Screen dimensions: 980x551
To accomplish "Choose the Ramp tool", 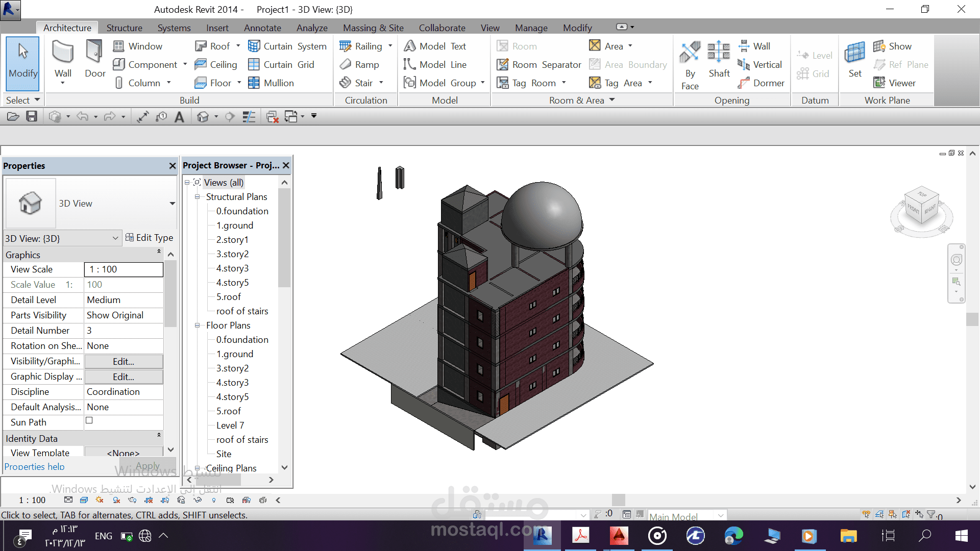I will [x=359, y=64].
